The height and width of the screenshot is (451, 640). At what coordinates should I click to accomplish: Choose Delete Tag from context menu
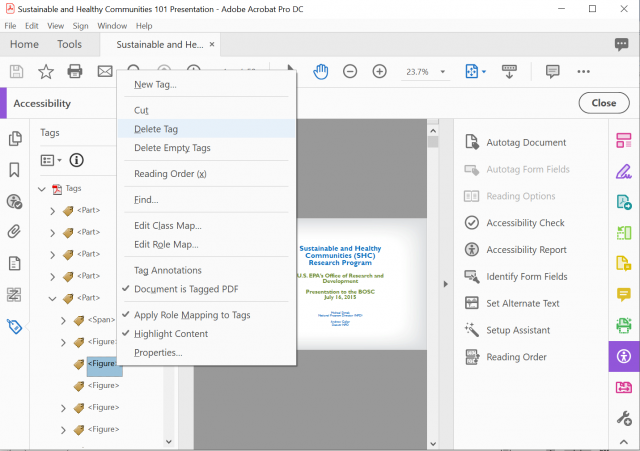pos(156,129)
